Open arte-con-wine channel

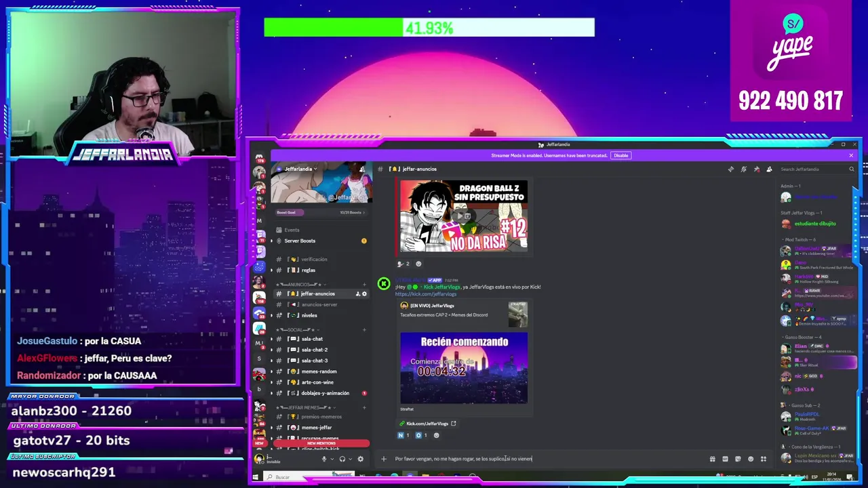click(321, 382)
